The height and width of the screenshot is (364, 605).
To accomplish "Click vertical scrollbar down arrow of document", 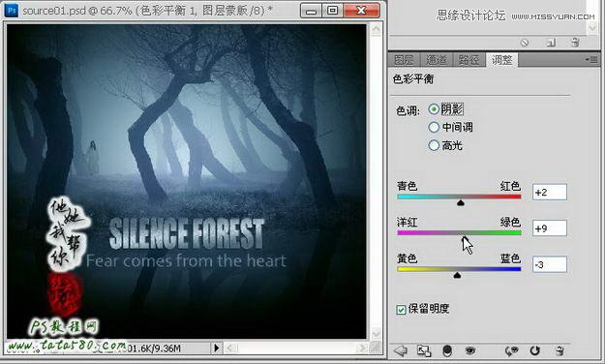I will (x=376, y=334).
